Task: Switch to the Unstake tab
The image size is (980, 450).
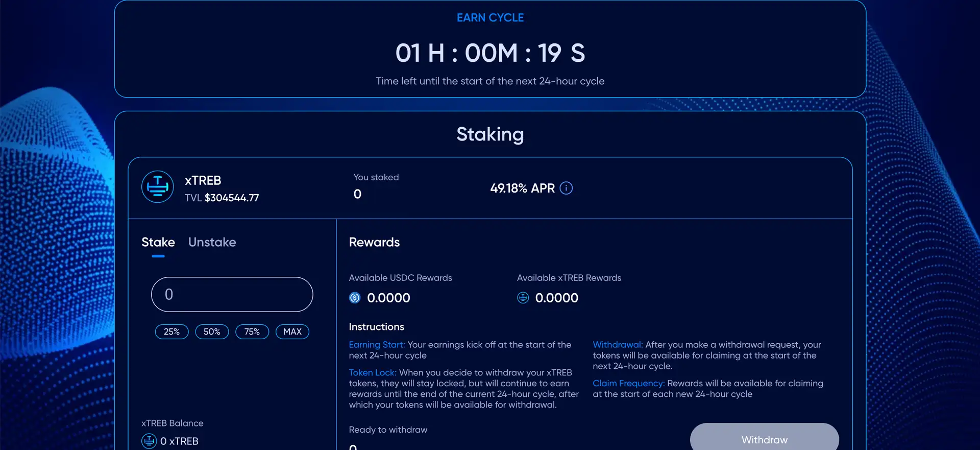Action: click(x=212, y=242)
